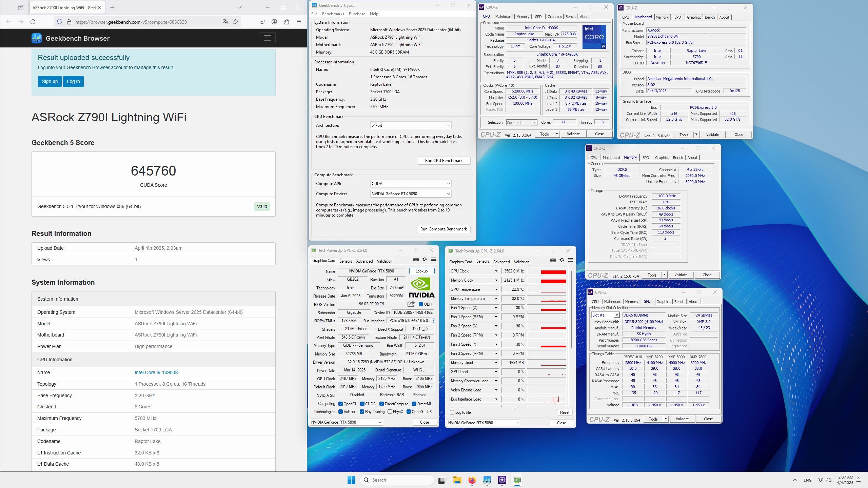Open the Architecture 64-bit dropdown in Geekbench
The image size is (868, 488).
(x=411, y=125)
